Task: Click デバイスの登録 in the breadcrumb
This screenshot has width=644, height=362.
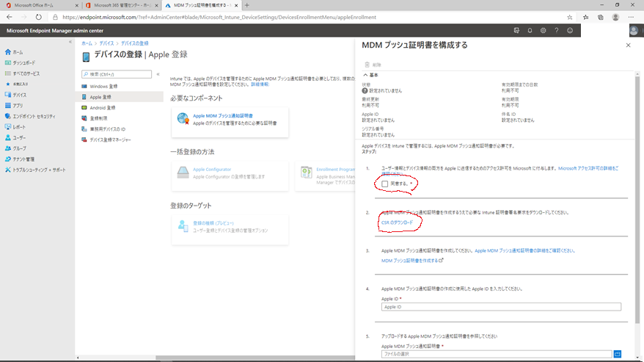Action: (134, 43)
